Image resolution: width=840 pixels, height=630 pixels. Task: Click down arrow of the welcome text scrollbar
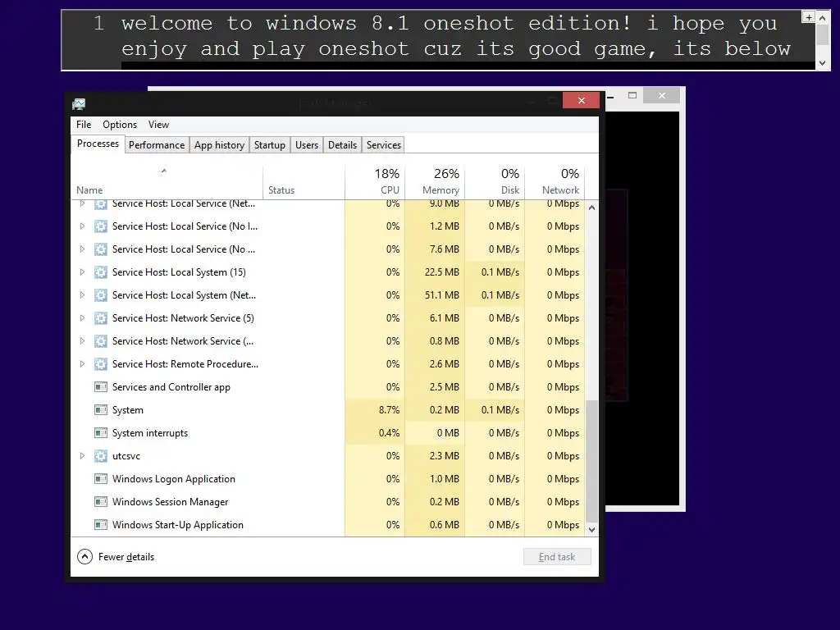(822, 63)
